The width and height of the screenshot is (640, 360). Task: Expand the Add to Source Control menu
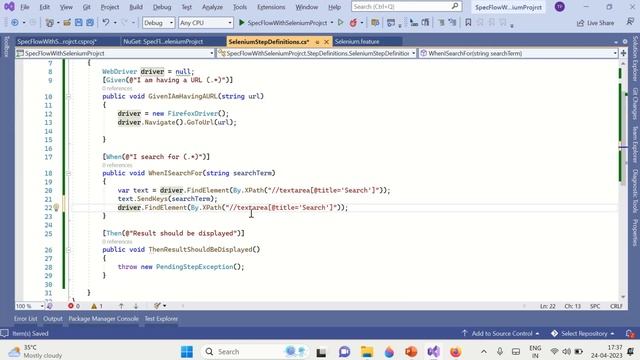[x=501, y=333]
